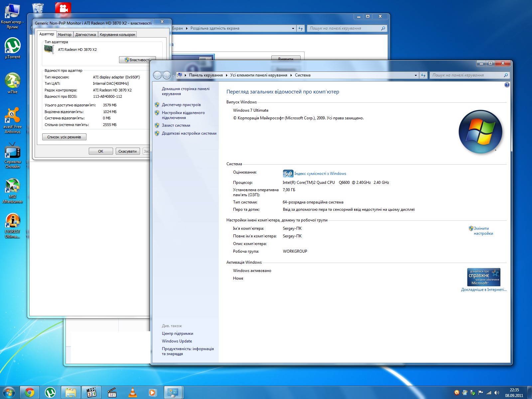
Task: Open VLC media player from the taskbar
Action: [133, 393]
